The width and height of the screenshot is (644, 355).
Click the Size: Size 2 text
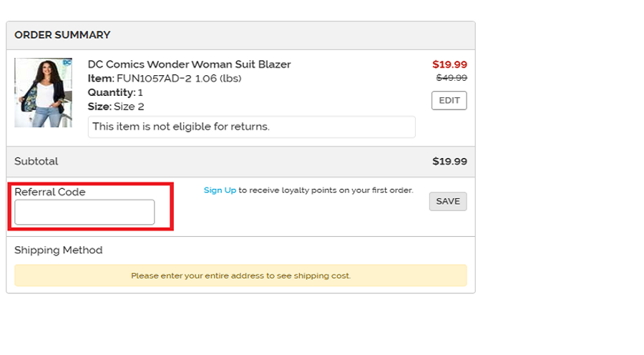click(116, 107)
